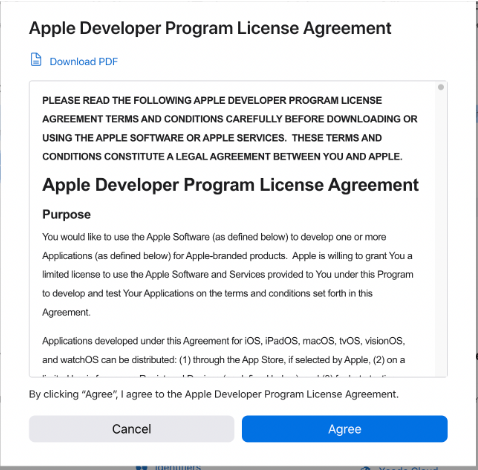Click the paragraph starting 'You would like to use'

tap(228, 274)
